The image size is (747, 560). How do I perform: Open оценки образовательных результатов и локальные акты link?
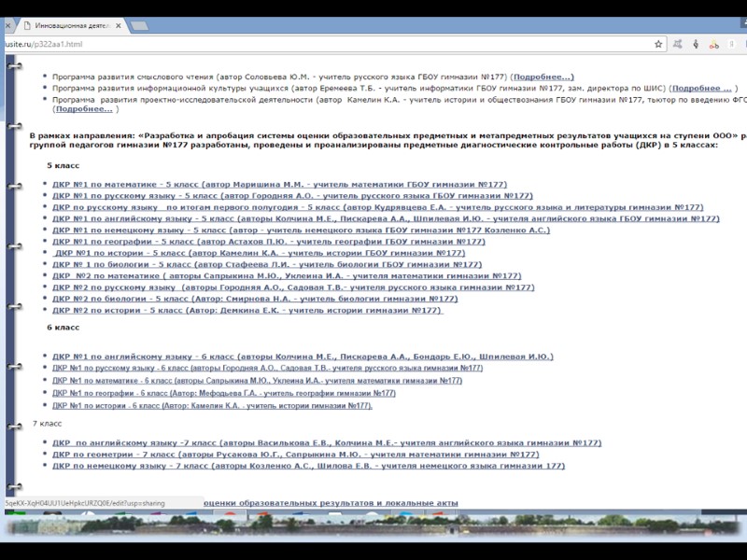pos(331,503)
